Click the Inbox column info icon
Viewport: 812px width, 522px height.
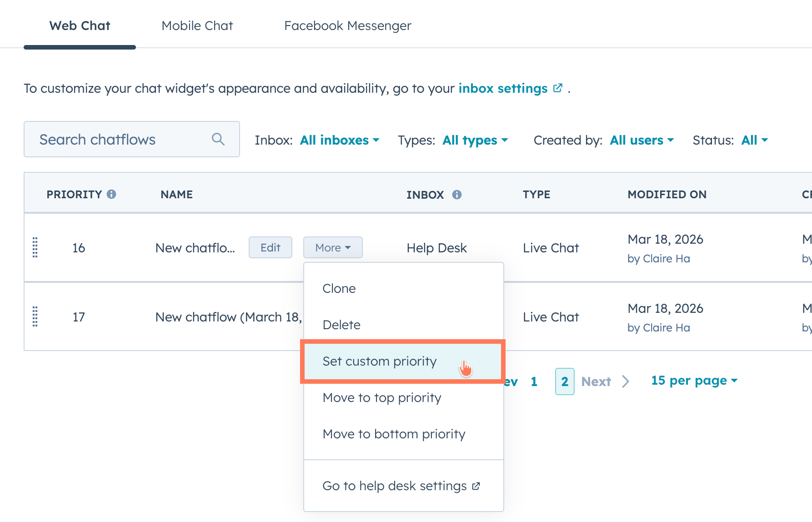tap(457, 195)
